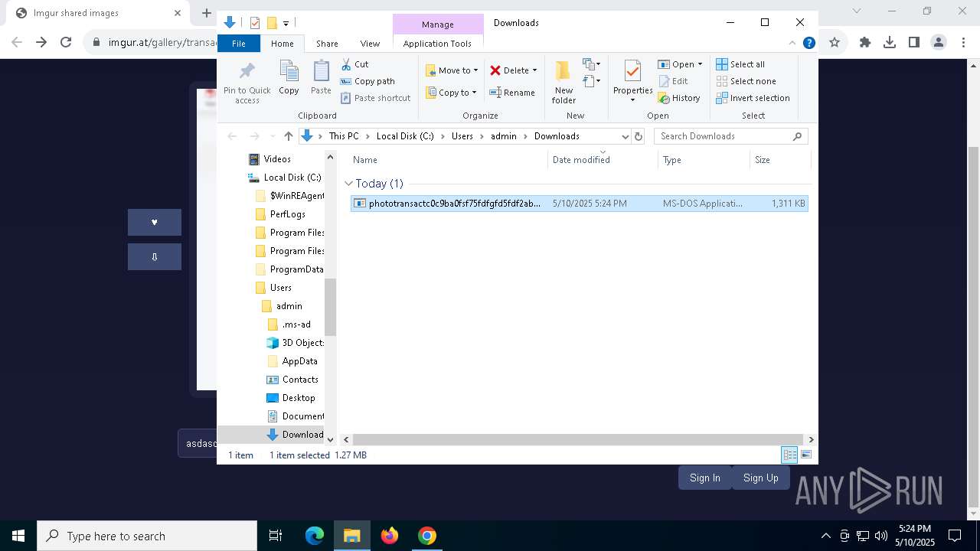Click Copy path in Clipboard group
Image resolution: width=980 pixels, height=551 pixels.
[367, 81]
